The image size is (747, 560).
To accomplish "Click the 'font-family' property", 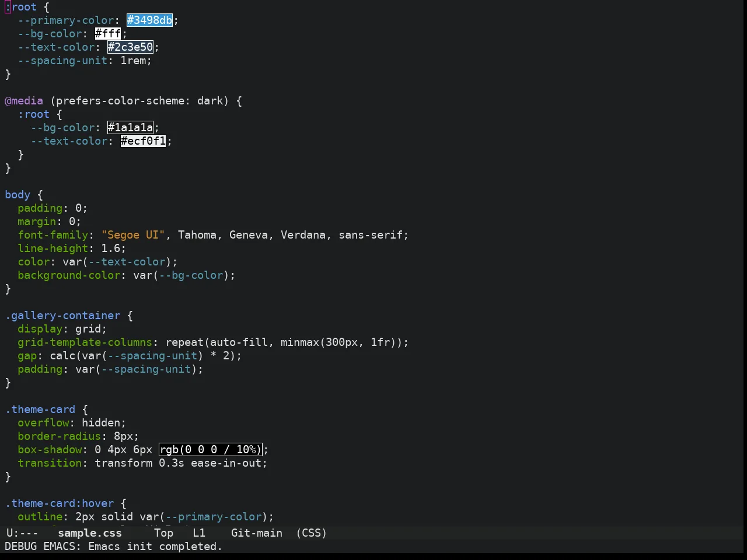I will (x=53, y=235).
